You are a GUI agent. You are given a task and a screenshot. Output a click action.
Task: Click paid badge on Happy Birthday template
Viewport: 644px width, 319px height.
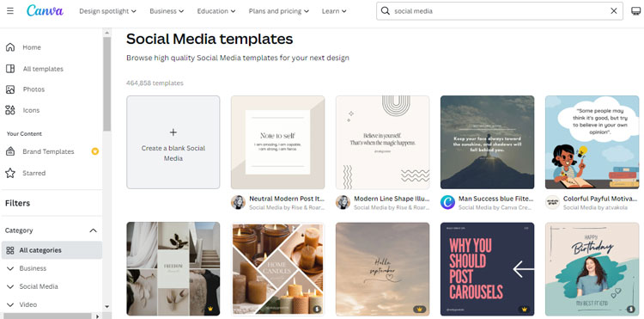tap(631, 310)
